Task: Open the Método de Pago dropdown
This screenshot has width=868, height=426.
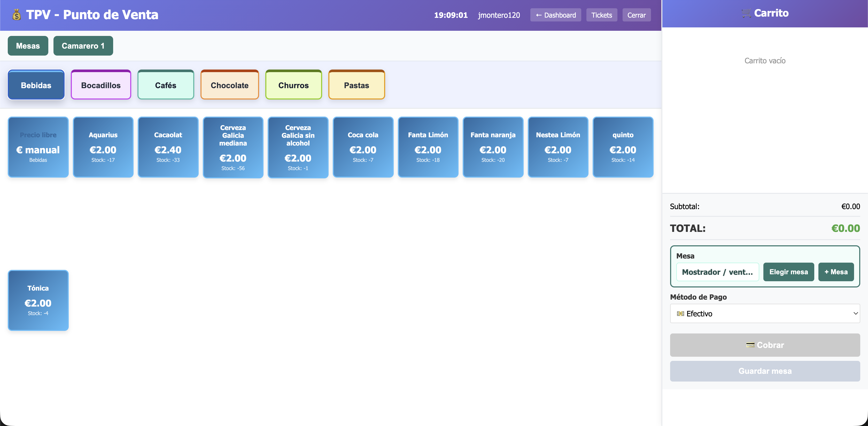Action: click(x=765, y=313)
